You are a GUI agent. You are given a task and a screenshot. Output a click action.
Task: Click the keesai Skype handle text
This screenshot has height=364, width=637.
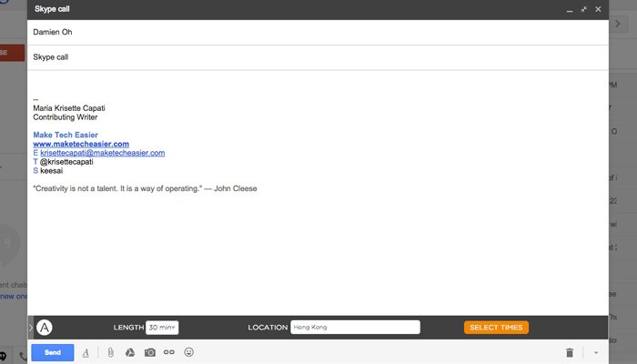click(x=52, y=171)
